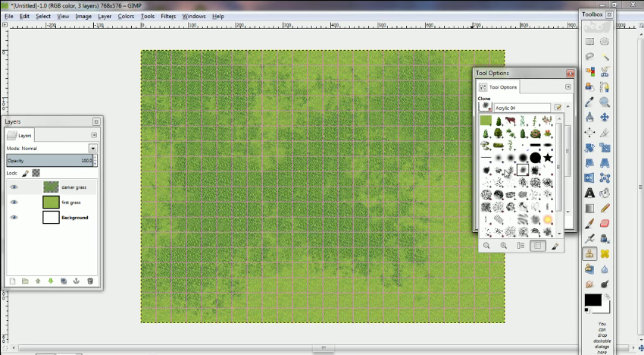Hide the Background layer
This screenshot has height=355, width=644.
[x=14, y=218]
